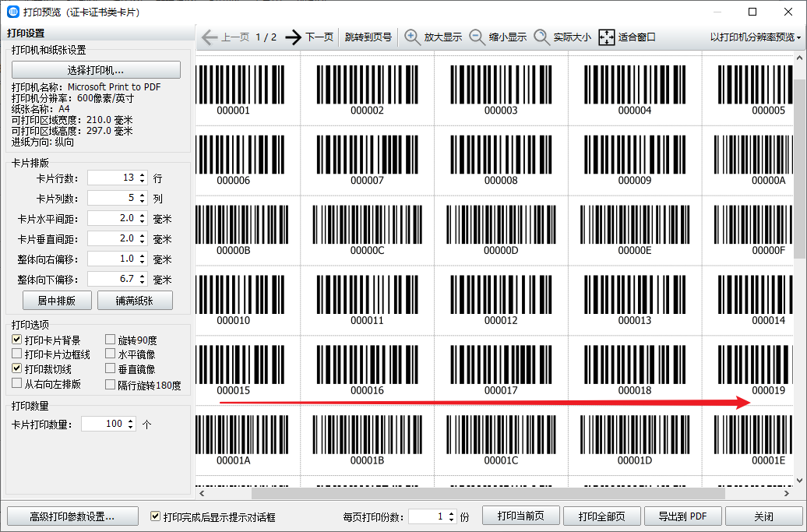This screenshot has height=532, width=807.
Task: Increase 卡片行数 with up arrow
Action: click(x=143, y=174)
